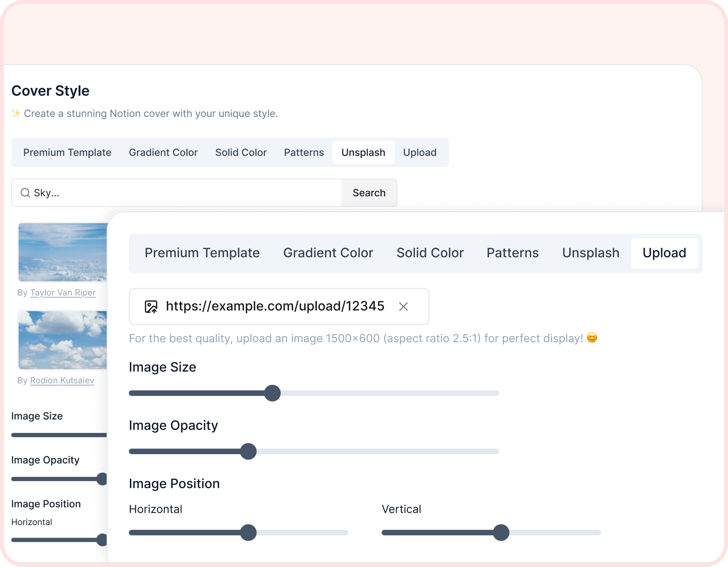Screen dimensions: 728x567
Task: Clear the image URL with the X icon
Action: [x=403, y=306]
